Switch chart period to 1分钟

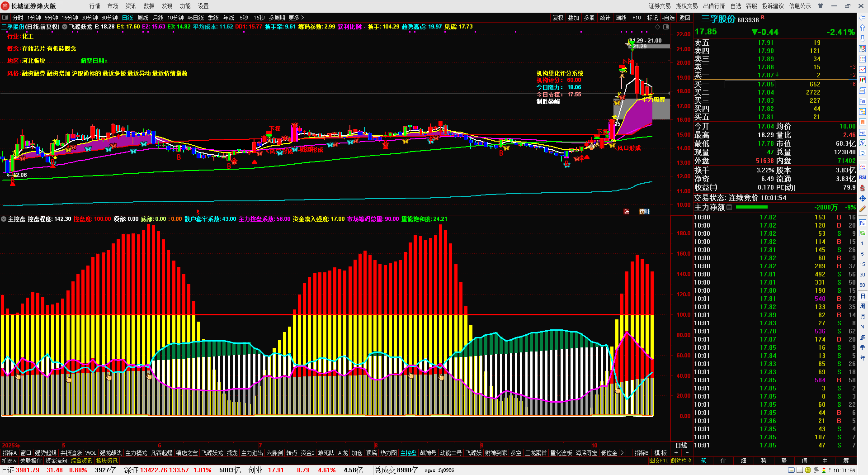click(x=34, y=18)
